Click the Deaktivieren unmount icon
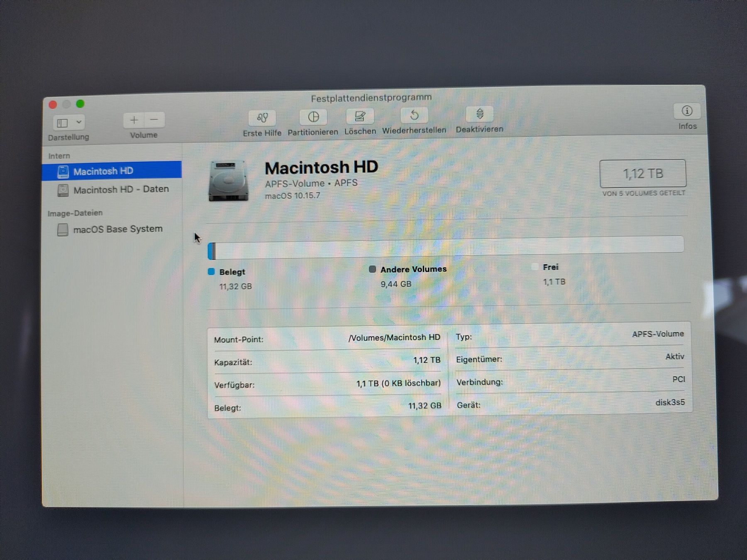 480,114
